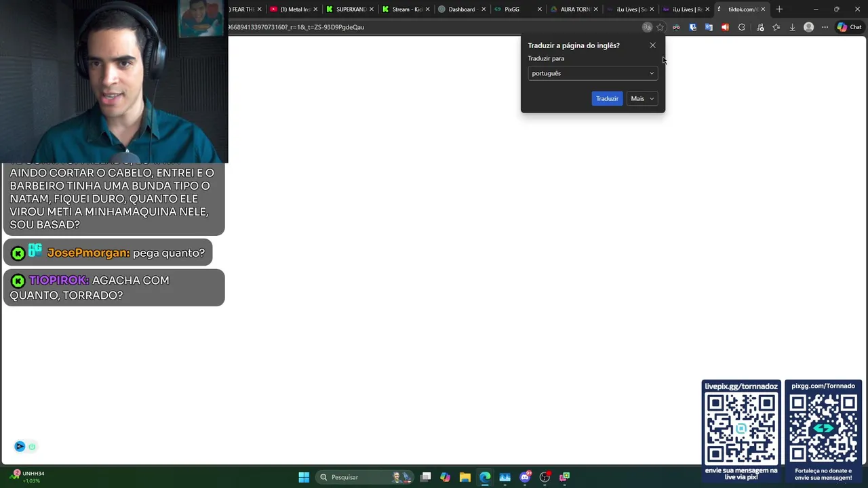Click the address bar URL
868x488 pixels.
(x=296, y=27)
